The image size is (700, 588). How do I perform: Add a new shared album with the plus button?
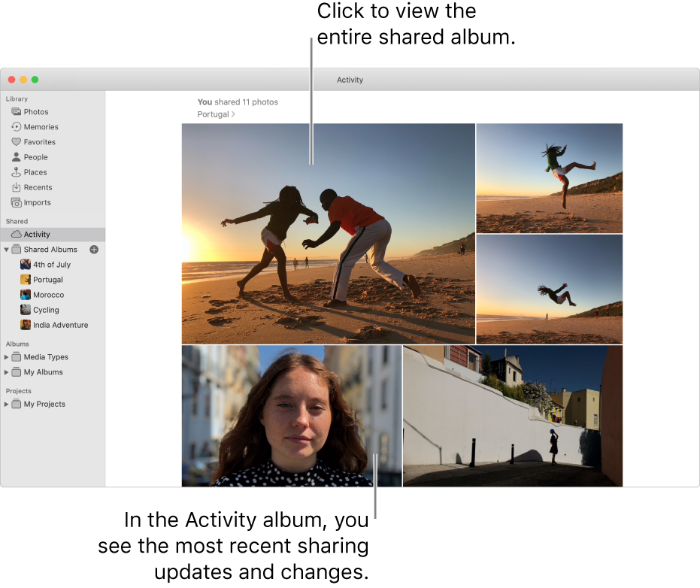tap(93, 249)
